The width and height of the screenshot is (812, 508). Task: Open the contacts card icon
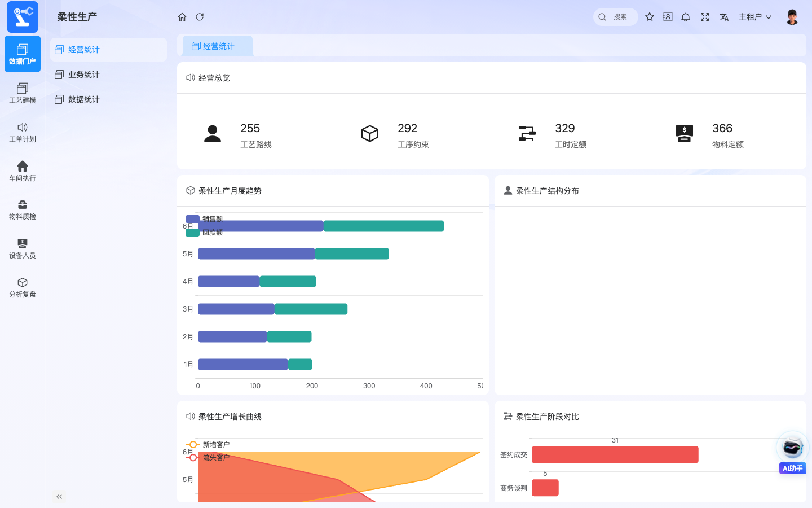668,17
